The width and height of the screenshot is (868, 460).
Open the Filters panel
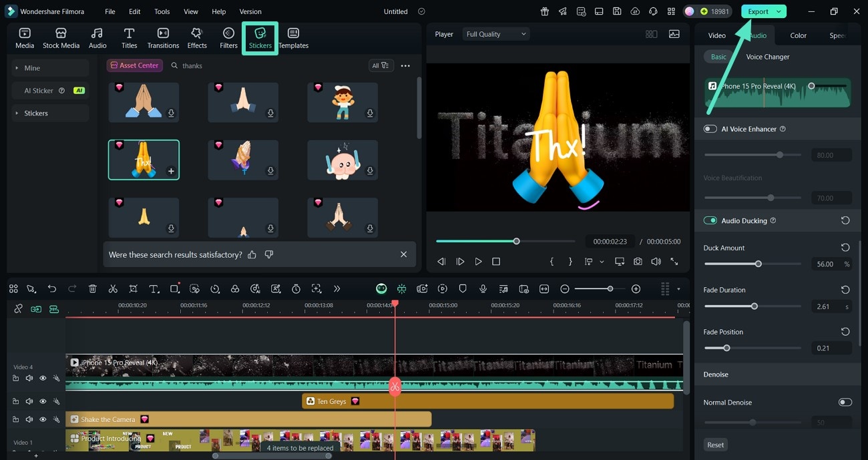click(x=228, y=38)
